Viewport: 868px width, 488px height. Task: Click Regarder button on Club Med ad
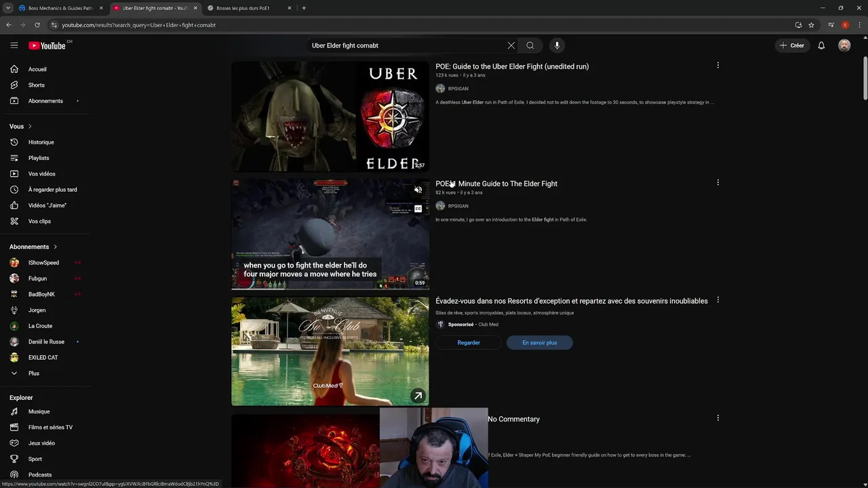[x=469, y=343]
